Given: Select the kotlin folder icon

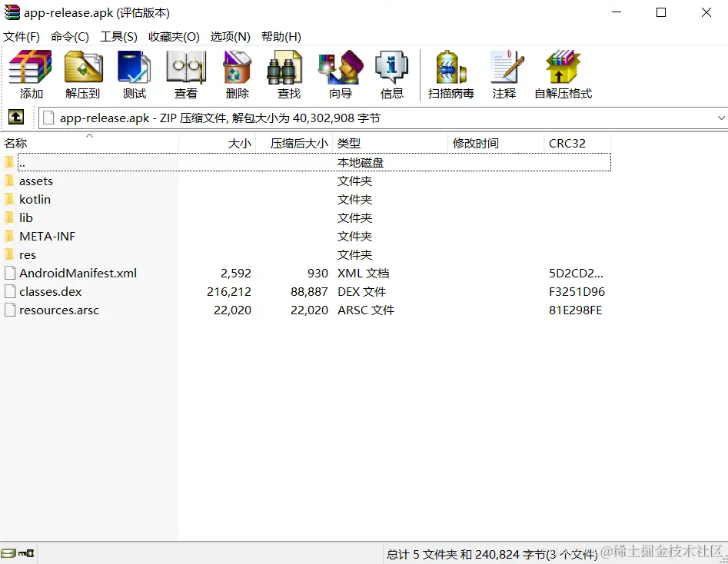Looking at the screenshot, I should point(9,199).
